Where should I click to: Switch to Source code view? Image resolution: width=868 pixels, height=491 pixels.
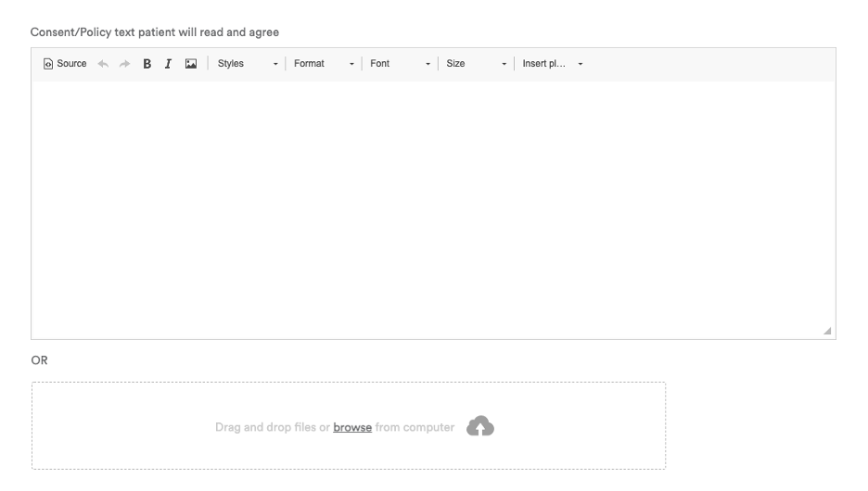[65, 64]
